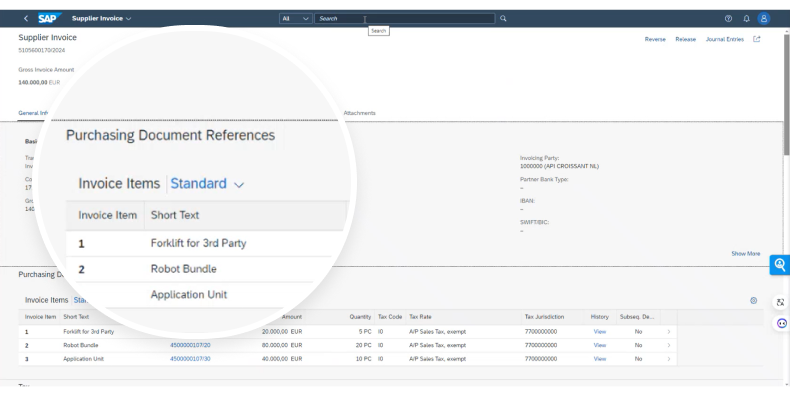790x396 pixels.
Task: Click the blue magnifier side panel icon
Action: [x=779, y=265]
